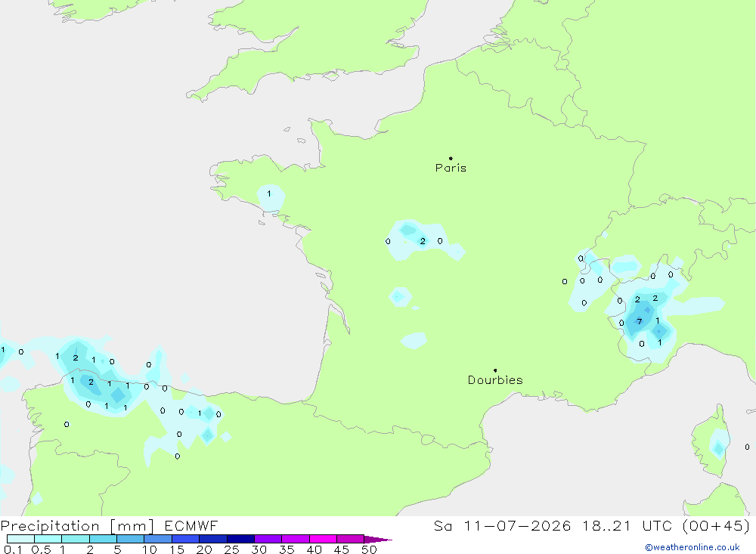Screen dimensions: 756x554
Task: Click legend label '50'
Action: coord(369,549)
